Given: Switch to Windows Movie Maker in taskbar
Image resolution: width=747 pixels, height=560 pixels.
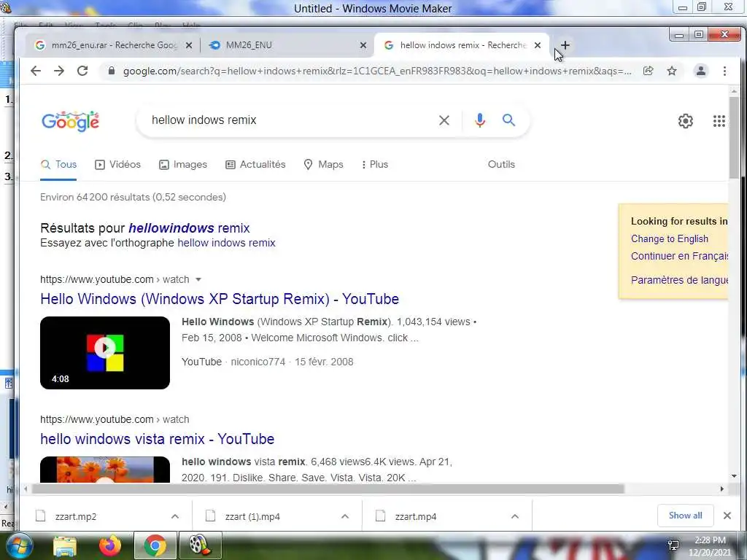Looking at the screenshot, I should click(200, 545).
